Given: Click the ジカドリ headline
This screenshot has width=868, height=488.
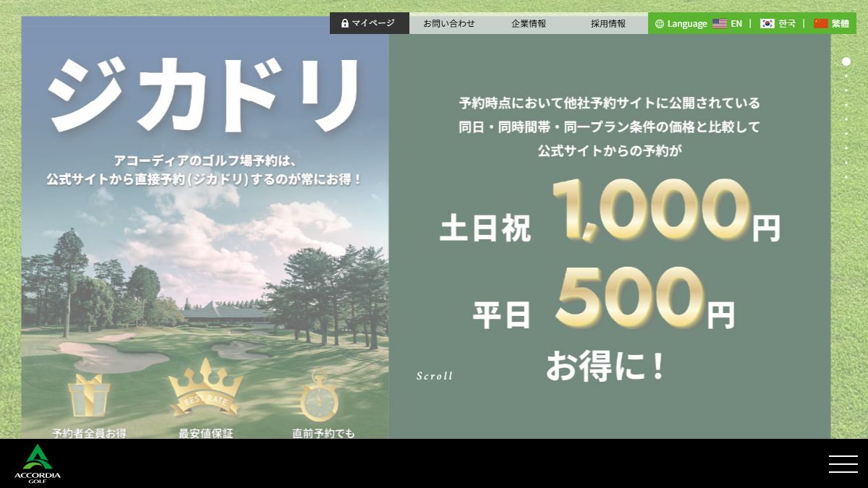Looking at the screenshot, I should (x=205, y=95).
